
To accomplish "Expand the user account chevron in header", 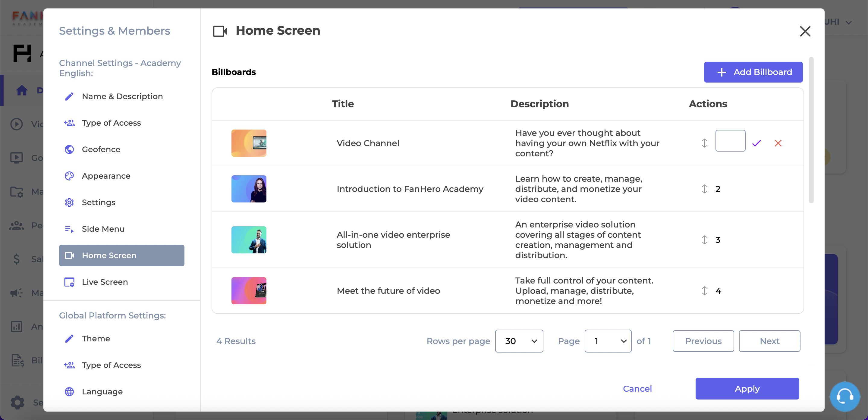I will pos(849,23).
